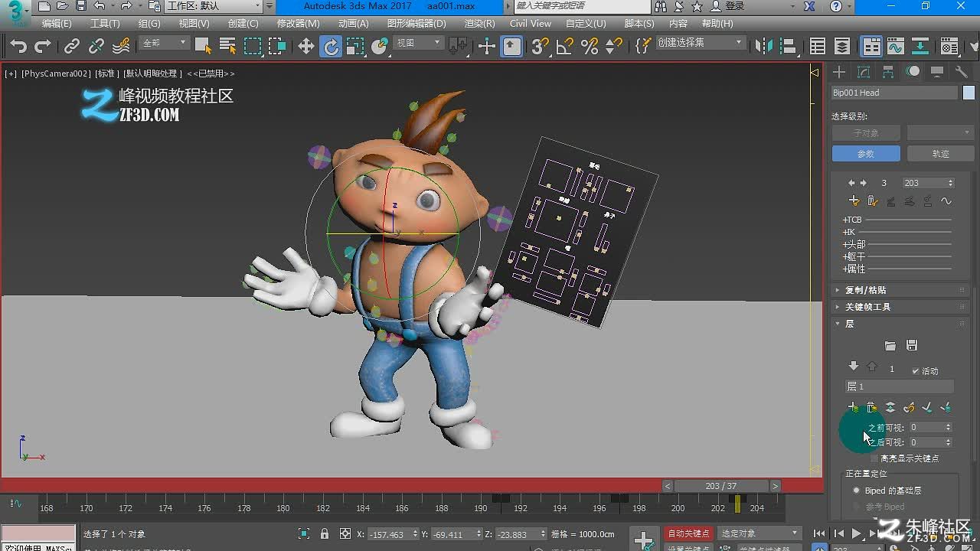
Task: Choose the Select Object tool
Action: point(202,47)
